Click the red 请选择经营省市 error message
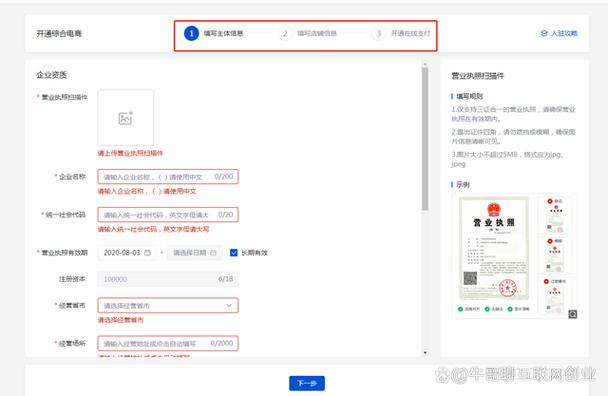 121,320
